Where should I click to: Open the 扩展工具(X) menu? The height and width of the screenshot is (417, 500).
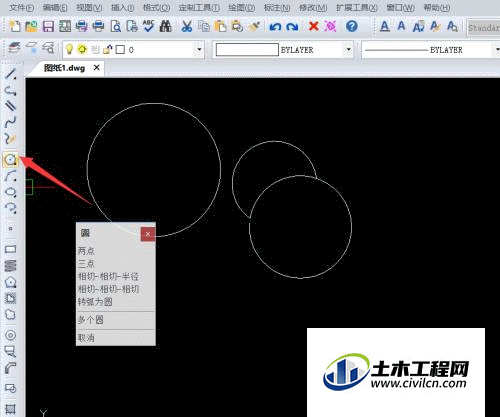coord(357,7)
